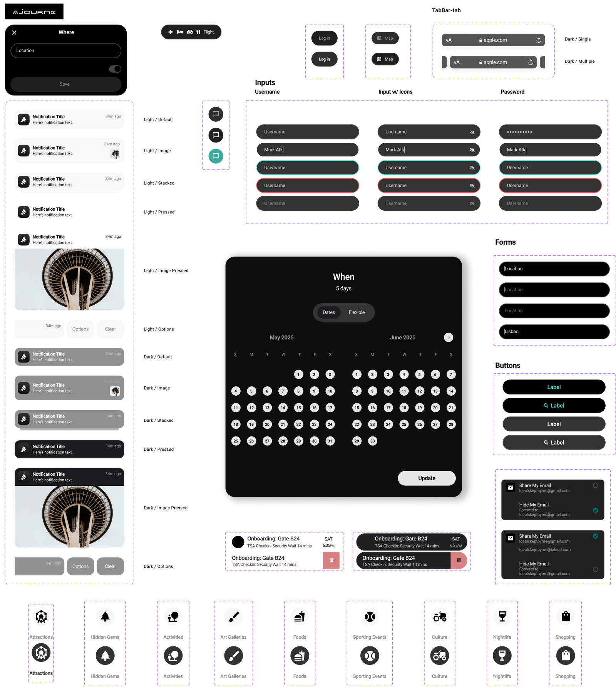616x688 pixels.
Task: Switch to the Flexible tab
Action: click(x=357, y=312)
